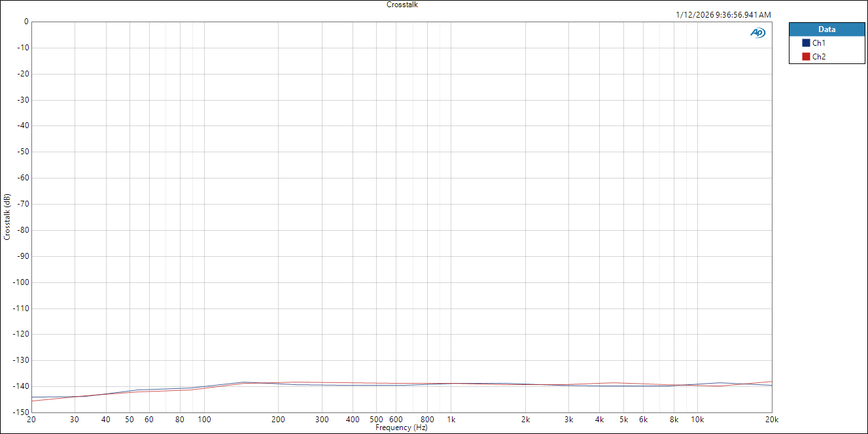Click the 10k tick on frequency axis
The width and height of the screenshot is (868, 434).
pyautogui.click(x=697, y=419)
